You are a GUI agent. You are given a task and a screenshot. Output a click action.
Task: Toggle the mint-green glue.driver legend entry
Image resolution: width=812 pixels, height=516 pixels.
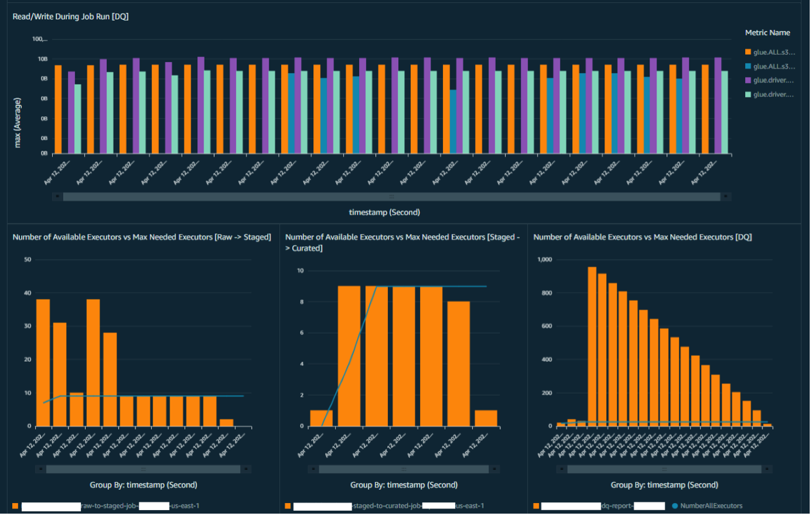[770, 94]
